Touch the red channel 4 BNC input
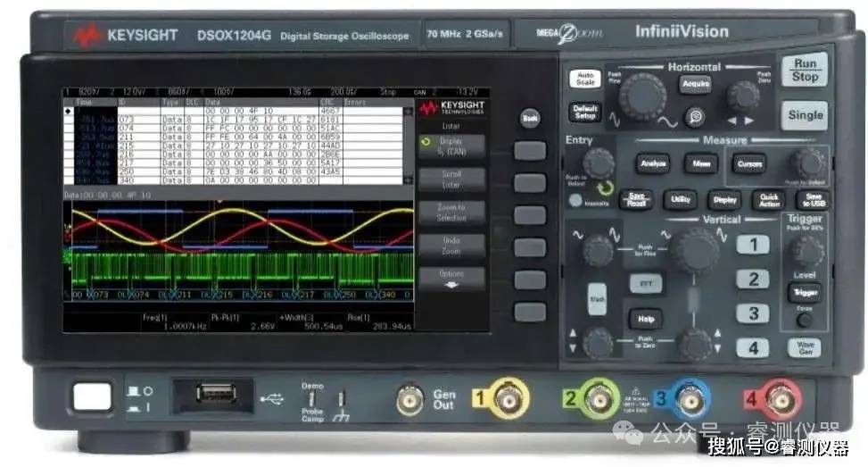Viewport: 868px width, 467px height. click(781, 399)
